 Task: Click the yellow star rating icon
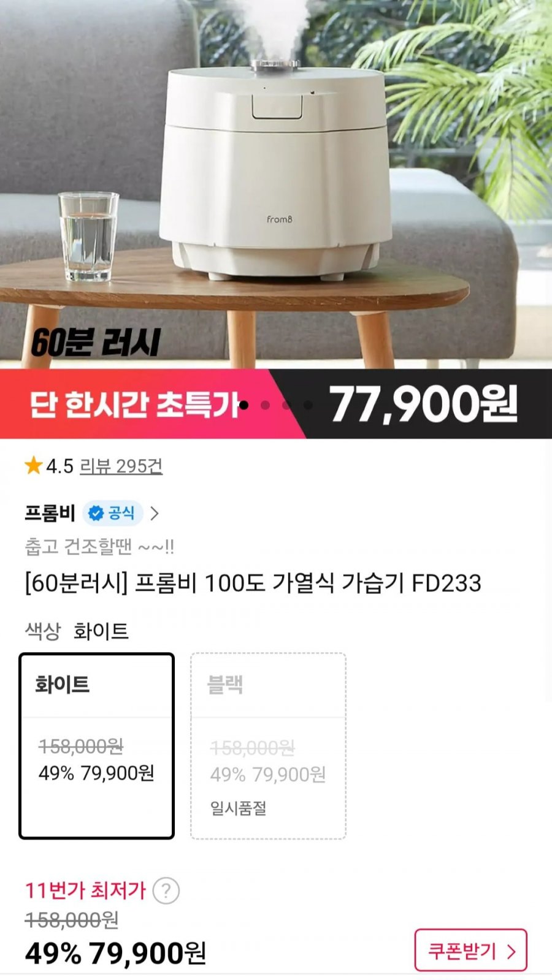(x=33, y=466)
